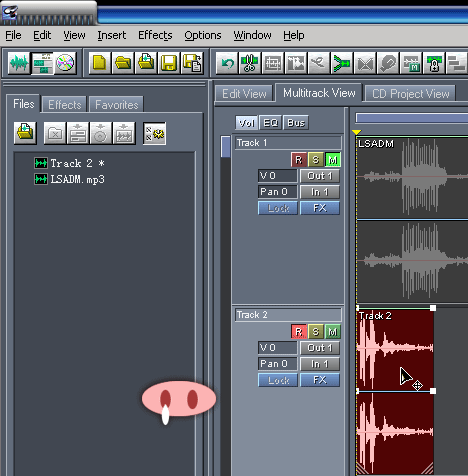Select LSADM.mp3 in the file list

point(77,179)
